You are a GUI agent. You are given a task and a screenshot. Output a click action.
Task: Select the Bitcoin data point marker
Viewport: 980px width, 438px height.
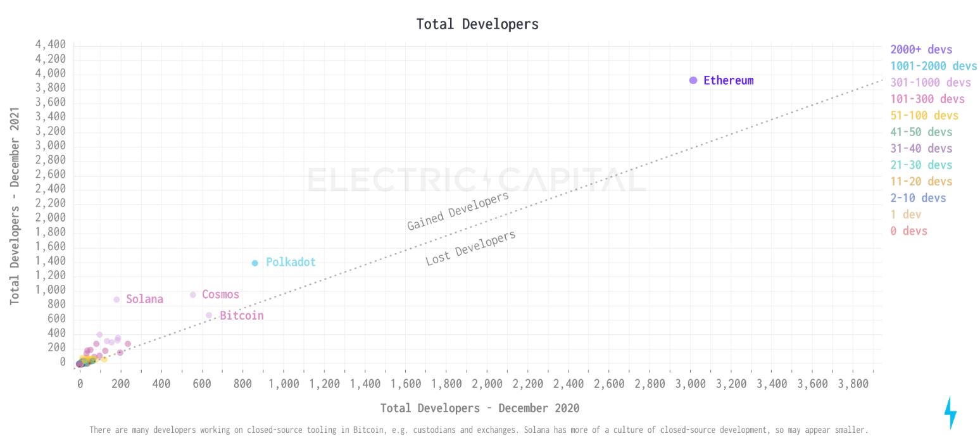tap(209, 315)
